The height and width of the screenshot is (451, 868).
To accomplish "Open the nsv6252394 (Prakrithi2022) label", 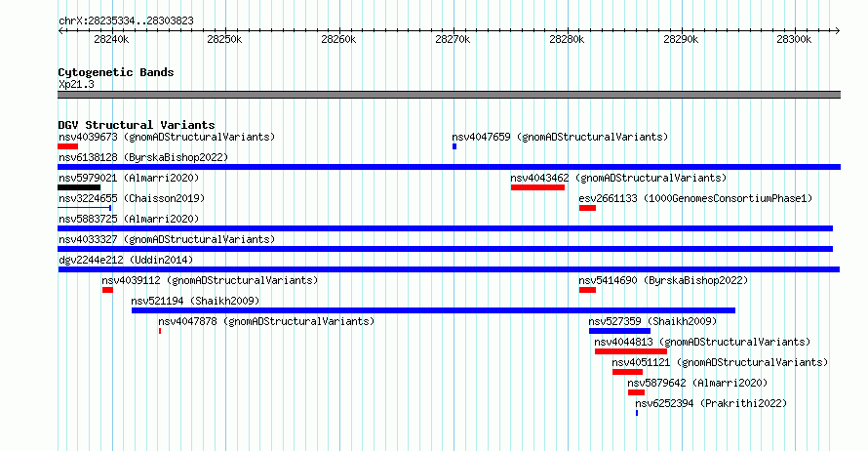I will [x=711, y=403].
